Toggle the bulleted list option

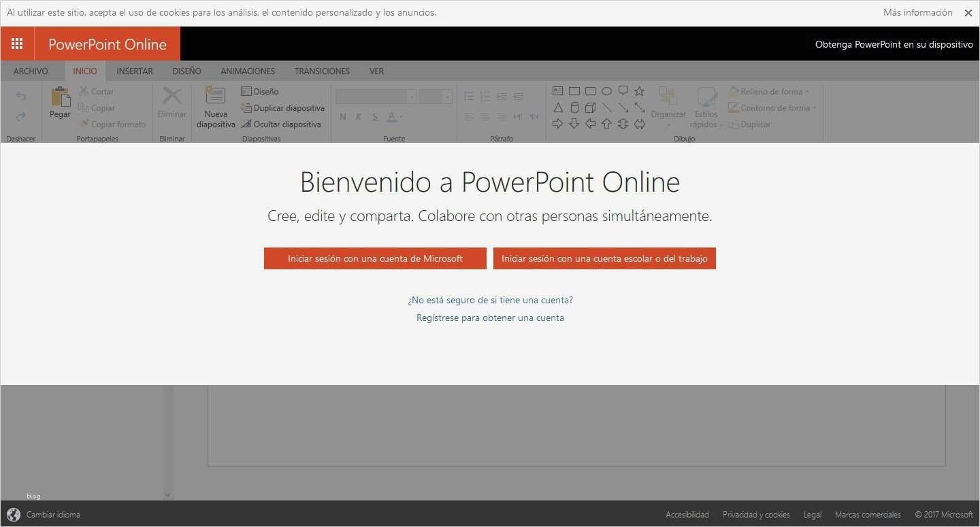coord(468,96)
